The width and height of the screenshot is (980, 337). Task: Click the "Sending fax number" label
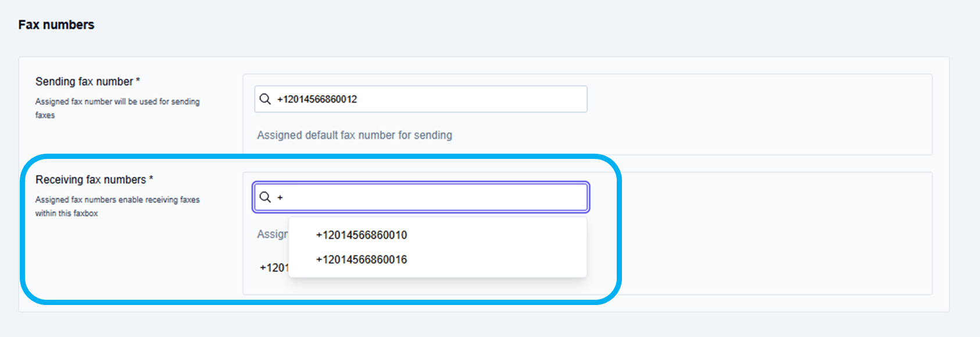tap(84, 81)
